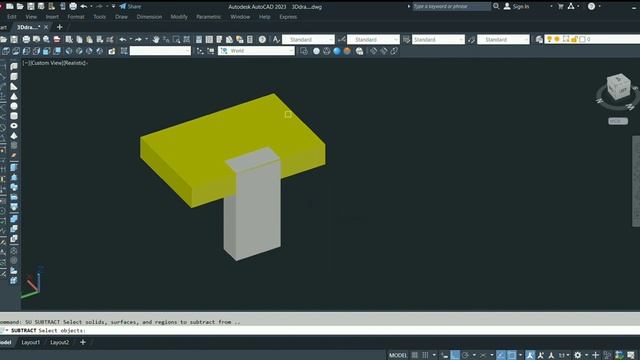Toggle snap mode in status bar
This screenshot has height=360, width=640.
pos(425,355)
